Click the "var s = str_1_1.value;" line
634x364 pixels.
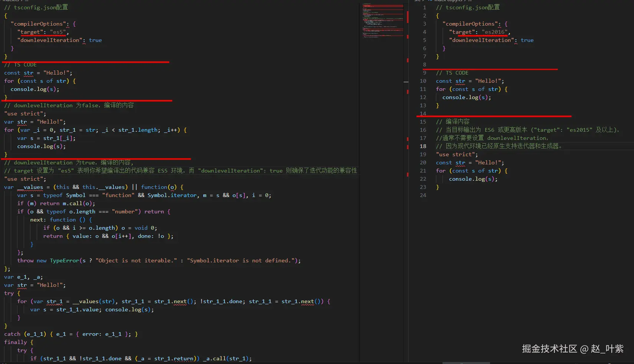coord(92,309)
